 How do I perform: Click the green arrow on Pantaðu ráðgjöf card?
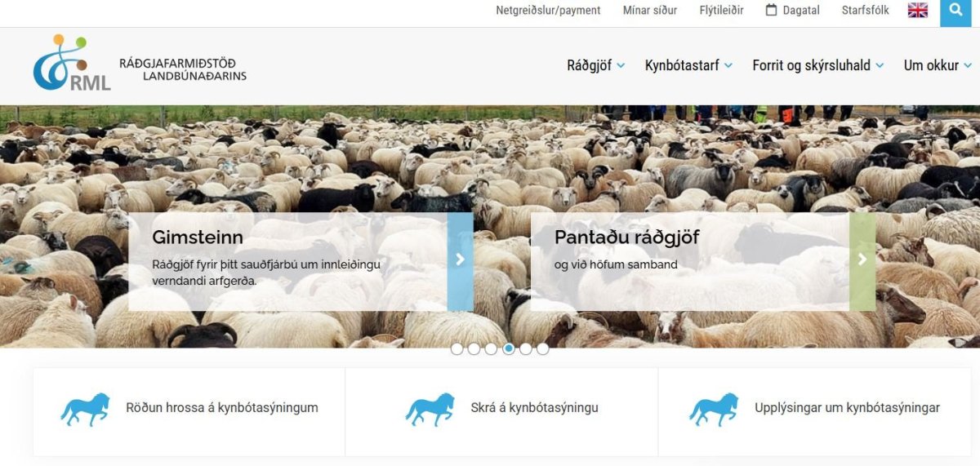pyautogui.click(x=862, y=261)
